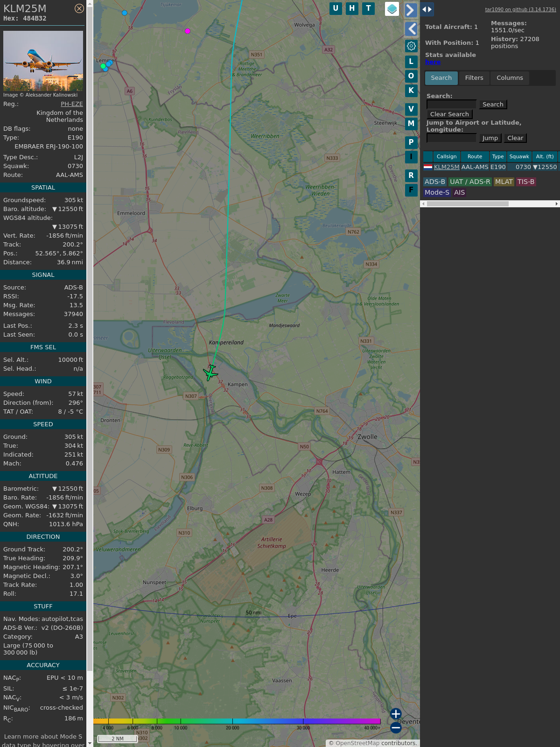560x747 pixels.
Task: Click the Jump to airport input field
Action: [x=451, y=138]
